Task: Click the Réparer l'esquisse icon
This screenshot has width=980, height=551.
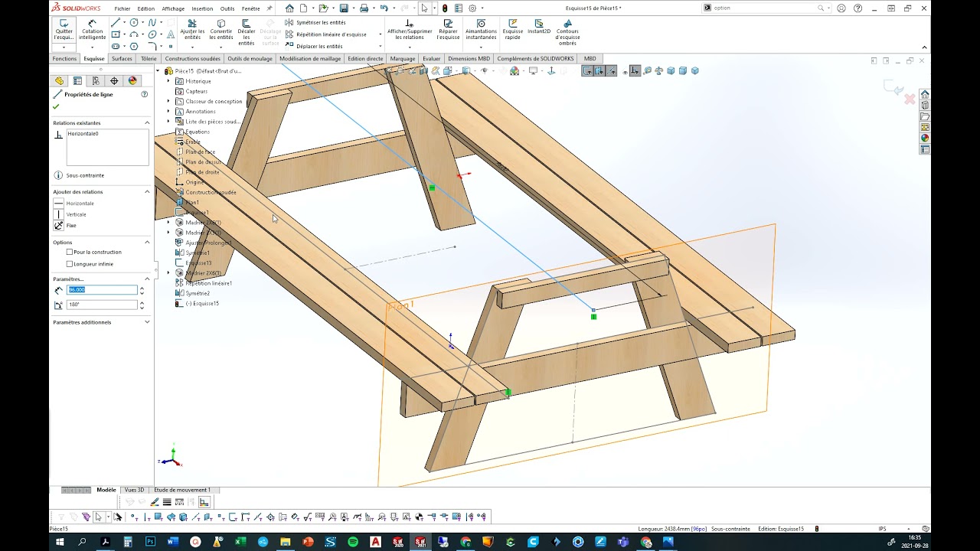Action: point(448,31)
